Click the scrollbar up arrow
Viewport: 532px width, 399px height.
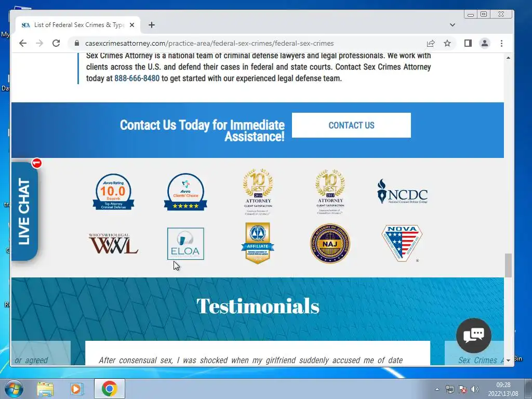coord(508,58)
